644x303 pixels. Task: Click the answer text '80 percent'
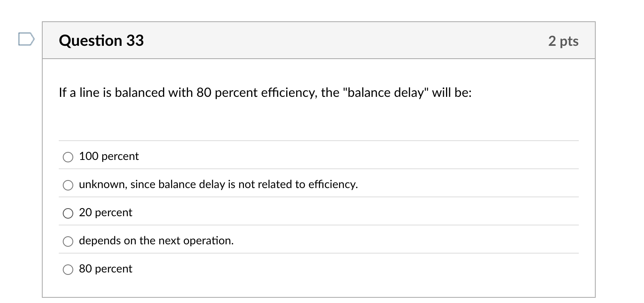pos(105,269)
